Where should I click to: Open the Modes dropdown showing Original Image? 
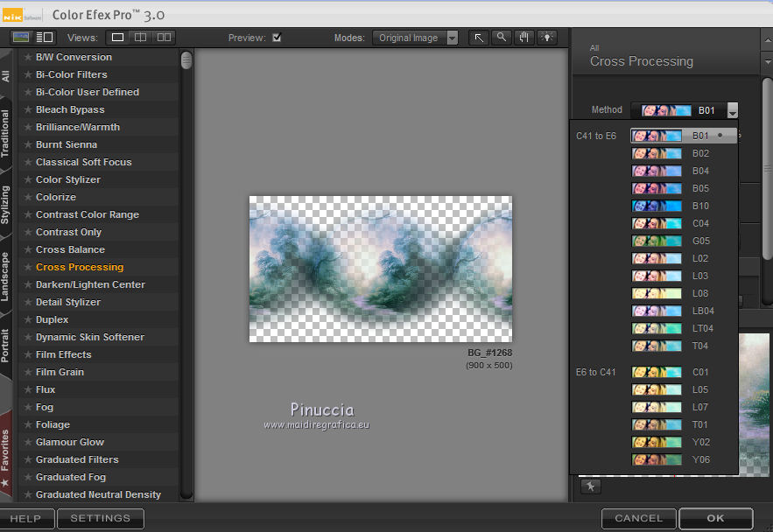[415, 38]
